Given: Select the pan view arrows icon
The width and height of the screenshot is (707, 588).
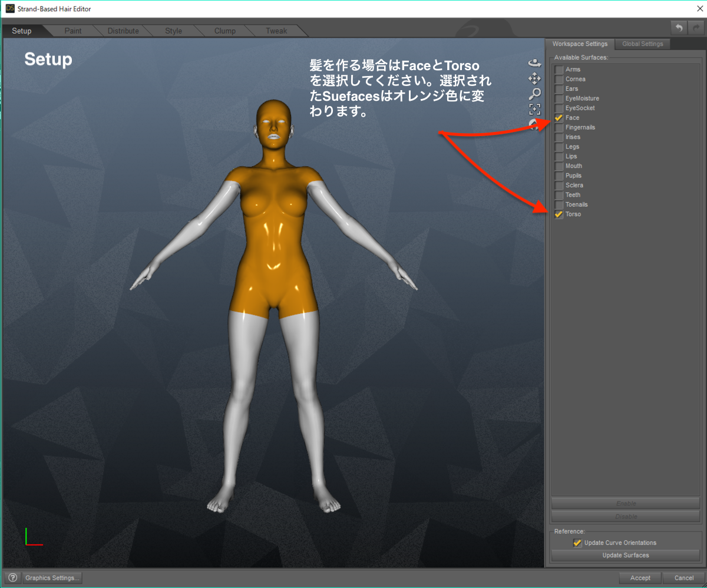Looking at the screenshot, I should pyautogui.click(x=535, y=78).
